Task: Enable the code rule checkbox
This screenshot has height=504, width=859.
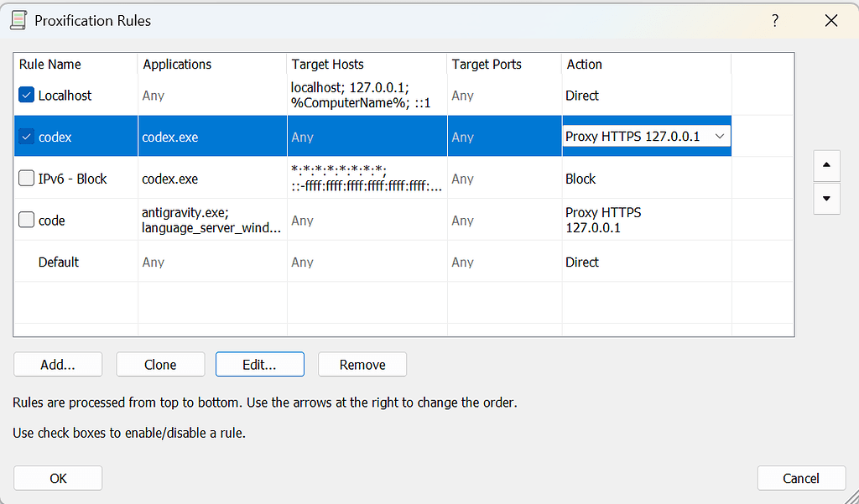Action: click(26, 220)
